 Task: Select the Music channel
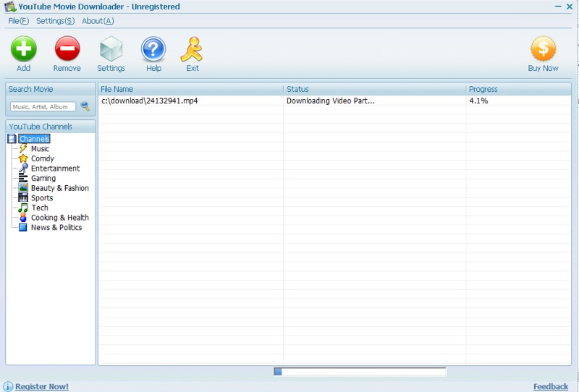40,149
